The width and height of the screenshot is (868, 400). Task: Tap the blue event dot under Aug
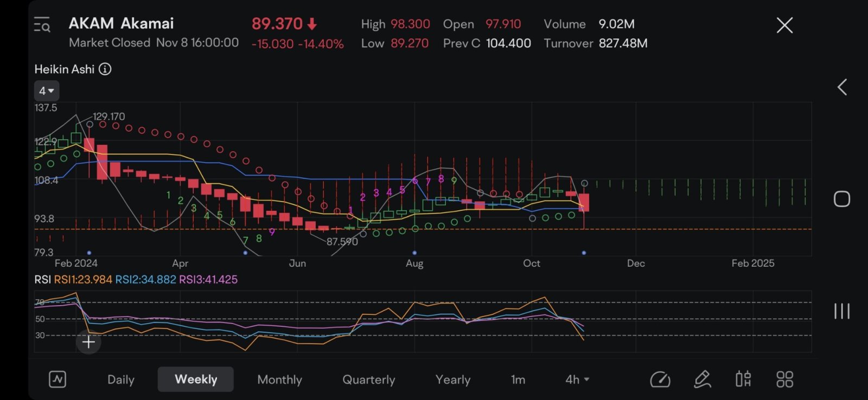414,253
